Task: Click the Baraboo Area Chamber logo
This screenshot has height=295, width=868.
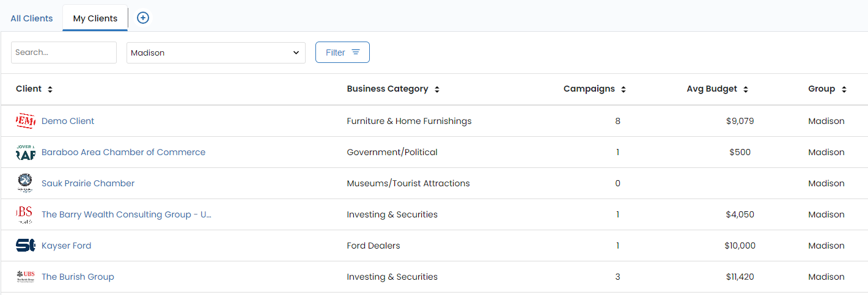Action: [x=26, y=152]
